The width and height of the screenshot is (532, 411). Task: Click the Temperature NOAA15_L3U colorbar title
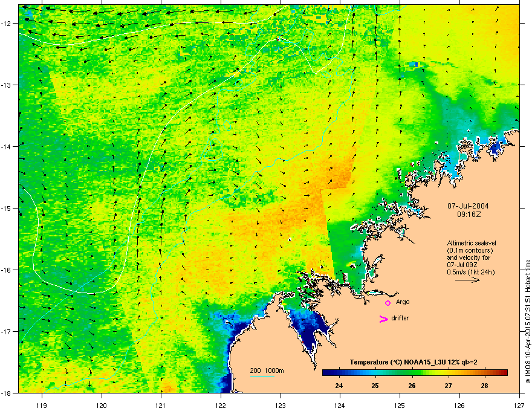tap(414, 362)
